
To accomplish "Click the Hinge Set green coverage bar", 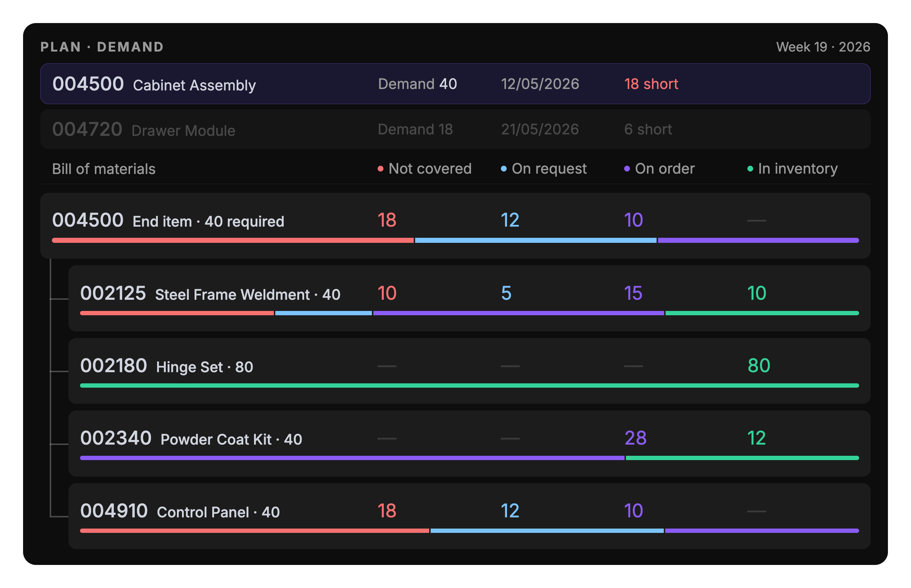I will 469,386.
